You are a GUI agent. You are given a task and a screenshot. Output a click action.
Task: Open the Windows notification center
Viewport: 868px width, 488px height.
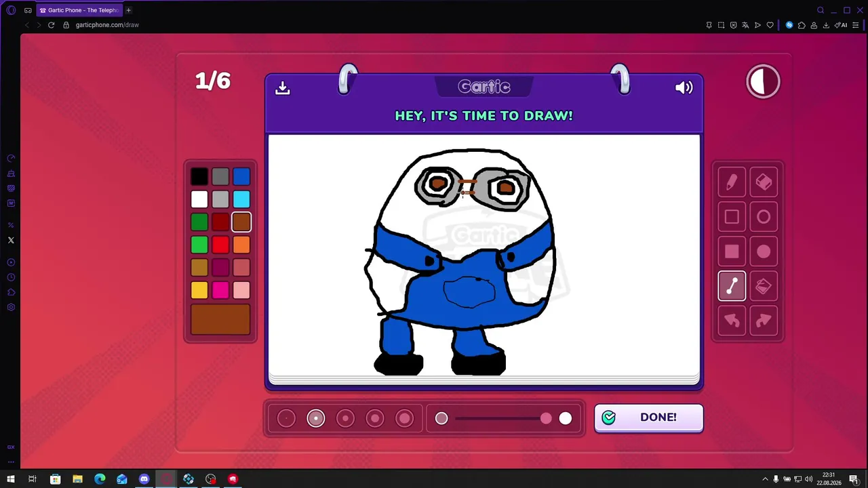(x=854, y=479)
